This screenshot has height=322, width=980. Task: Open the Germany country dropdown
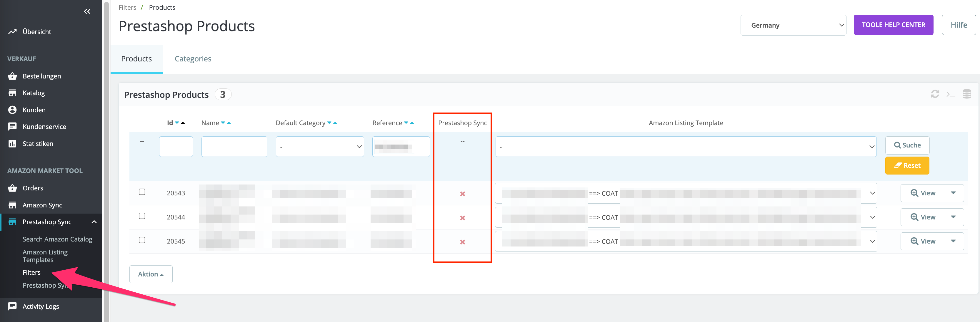click(x=793, y=25)
